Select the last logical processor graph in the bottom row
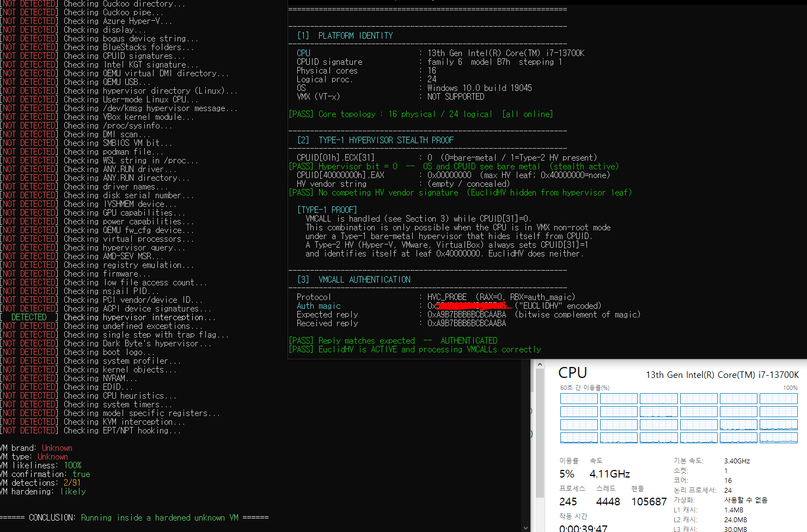 779,438
